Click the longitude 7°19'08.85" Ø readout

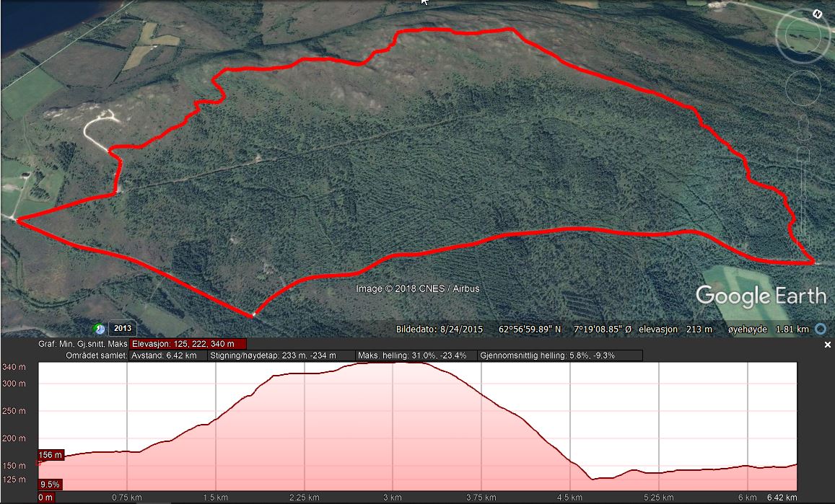coord(603,330)
